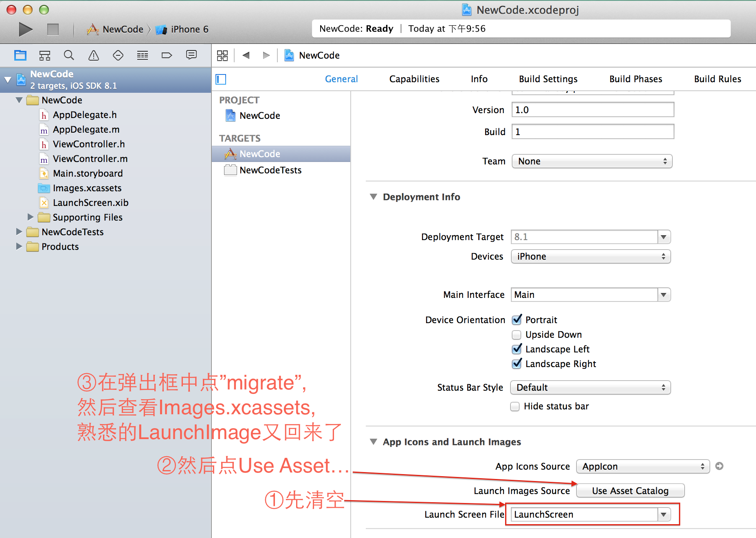Enable the Hide status bar checkbox

coord(515,406)
